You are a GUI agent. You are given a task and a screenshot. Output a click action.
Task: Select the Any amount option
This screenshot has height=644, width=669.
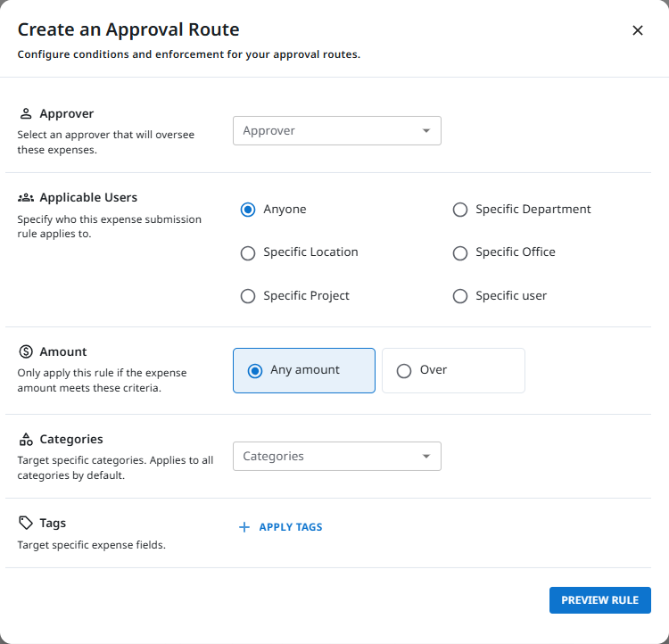(x=304, y=370)
